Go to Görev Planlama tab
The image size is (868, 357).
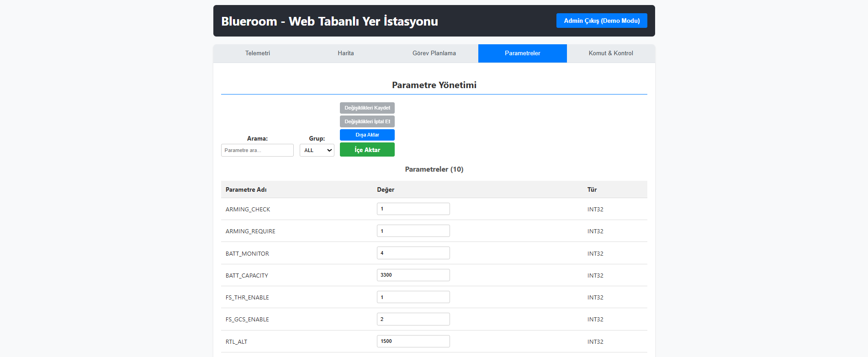434,53
